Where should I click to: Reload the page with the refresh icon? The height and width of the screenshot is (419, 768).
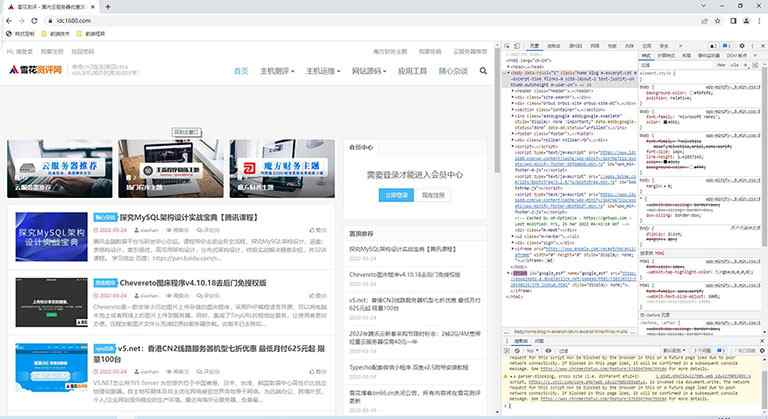tap(34, 21)
